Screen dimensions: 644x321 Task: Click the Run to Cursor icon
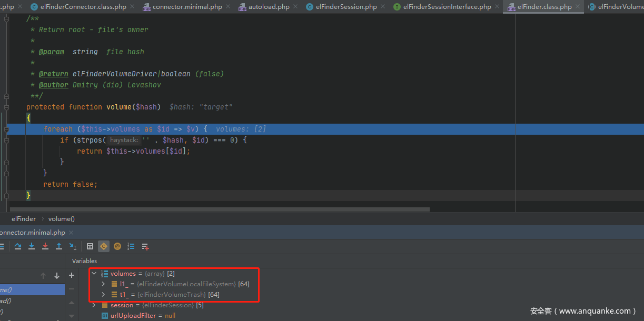[x=73, y=246]
